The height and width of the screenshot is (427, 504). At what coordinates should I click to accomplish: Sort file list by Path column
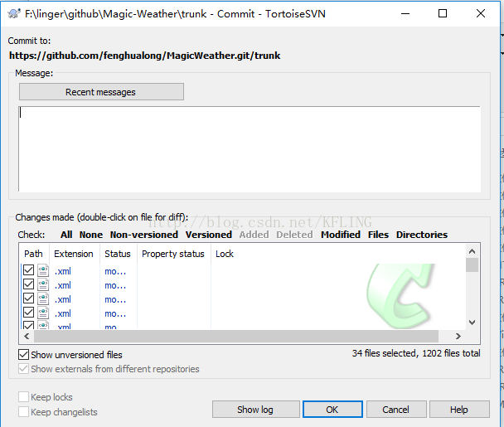click(34, 254)
